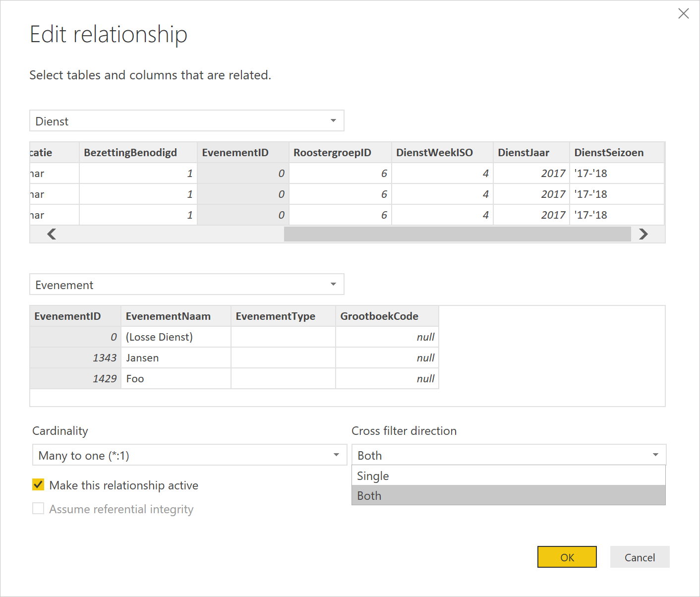Click the horizontal scrollbar thumb in Dienst preview

457,234
